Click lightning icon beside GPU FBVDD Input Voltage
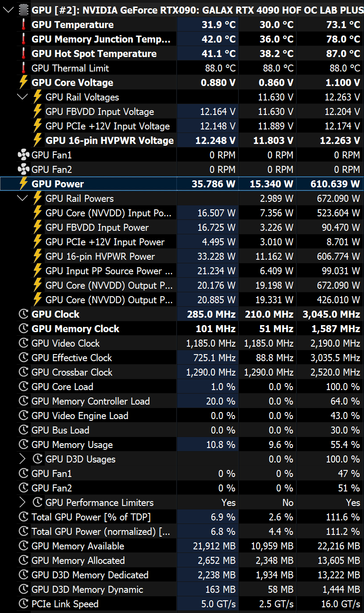This screenshot has width=364, height=613. tap(38, 111)
